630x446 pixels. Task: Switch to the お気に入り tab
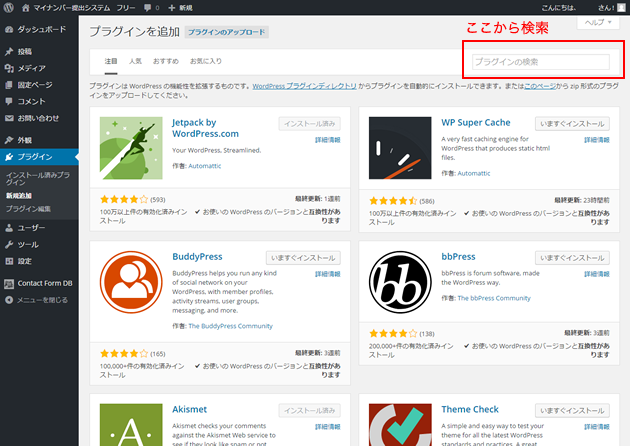(x=206, y=61)
